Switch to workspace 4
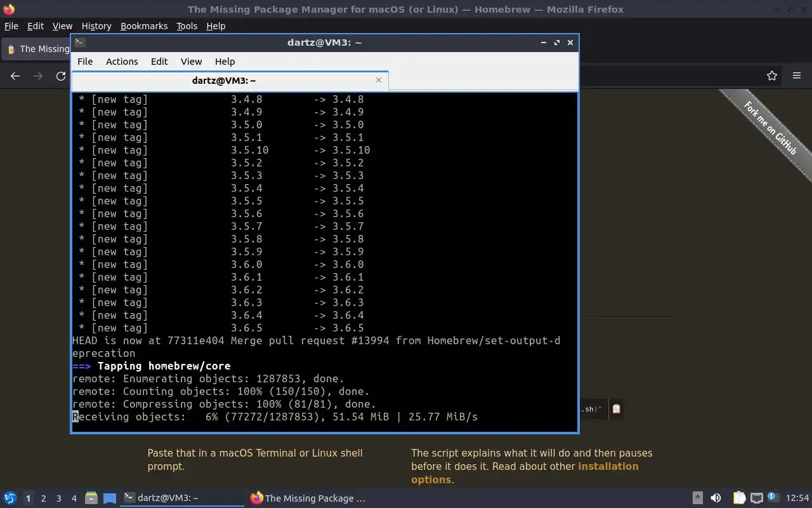Screen dimensions: 812x508 [x=74, y=498]
